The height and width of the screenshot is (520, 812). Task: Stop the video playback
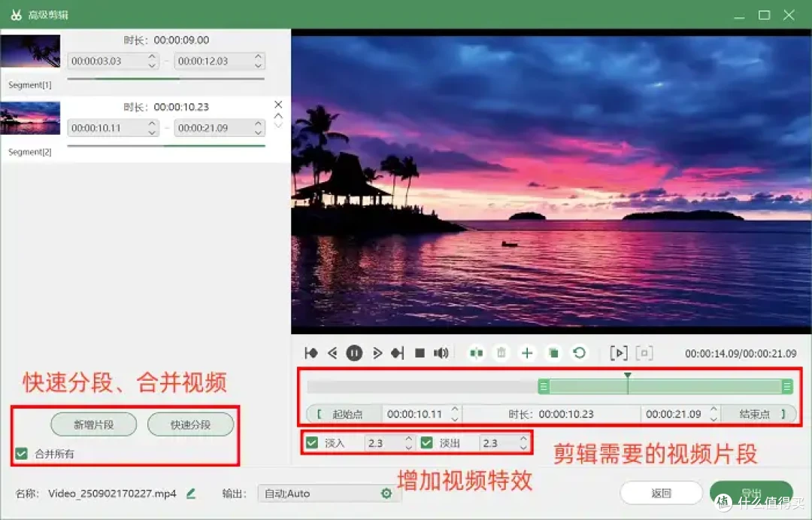point(420,353)
